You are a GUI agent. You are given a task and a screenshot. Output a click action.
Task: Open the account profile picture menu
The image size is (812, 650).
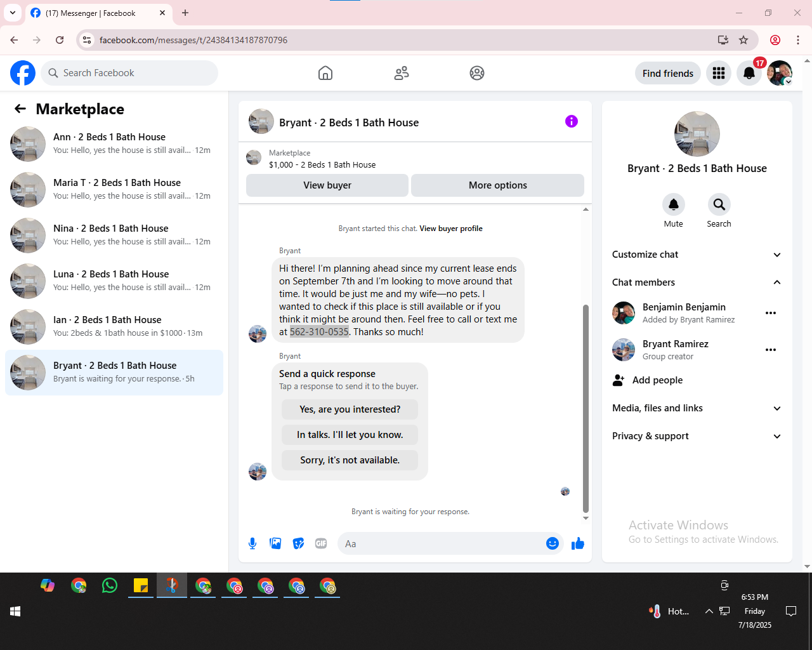(x=780, y=73)
